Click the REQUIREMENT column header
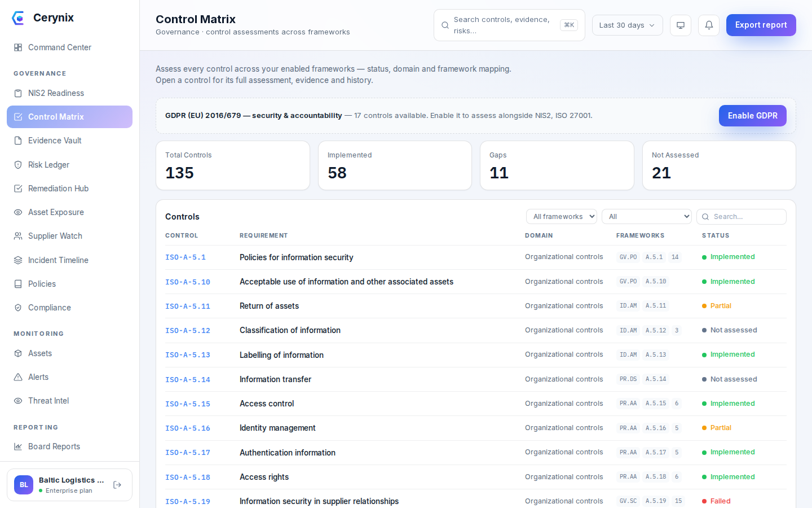 coord(263,235)
